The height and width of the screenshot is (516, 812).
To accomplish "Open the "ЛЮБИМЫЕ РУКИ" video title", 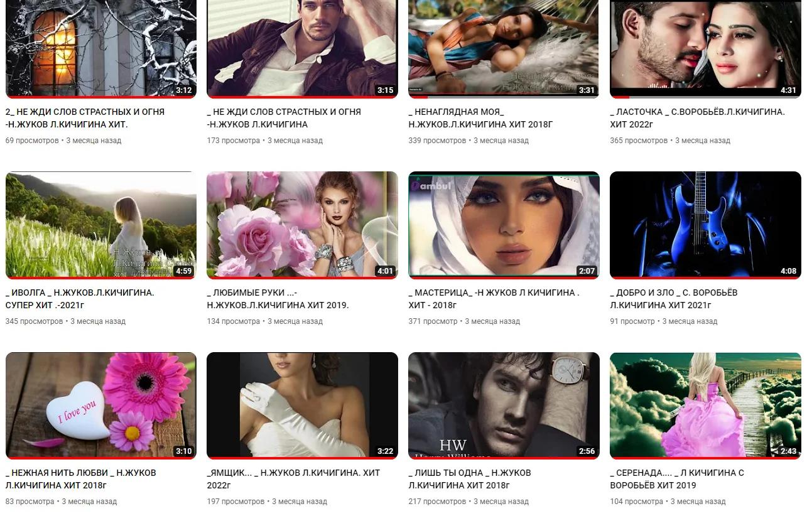I will (x=278, y=299).
